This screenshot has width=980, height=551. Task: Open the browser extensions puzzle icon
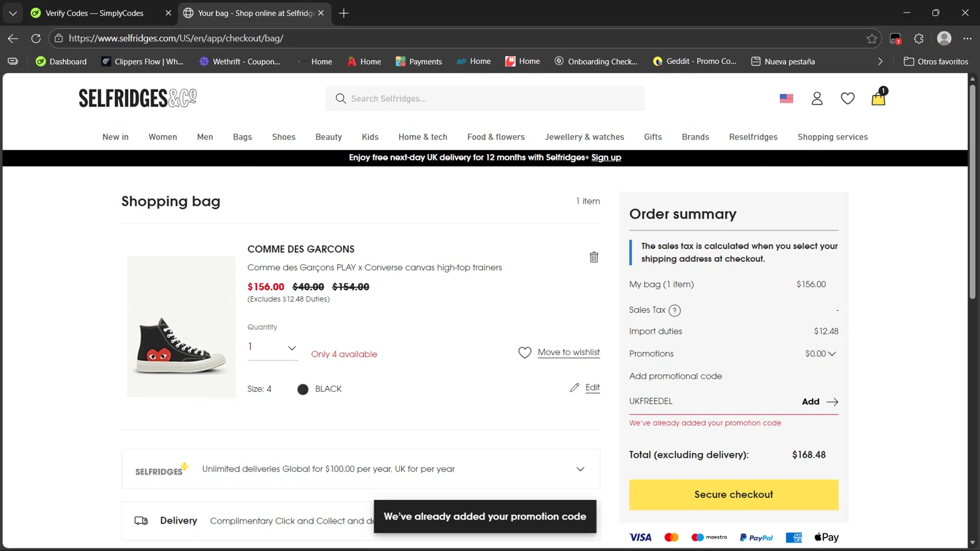click(919, 39)
